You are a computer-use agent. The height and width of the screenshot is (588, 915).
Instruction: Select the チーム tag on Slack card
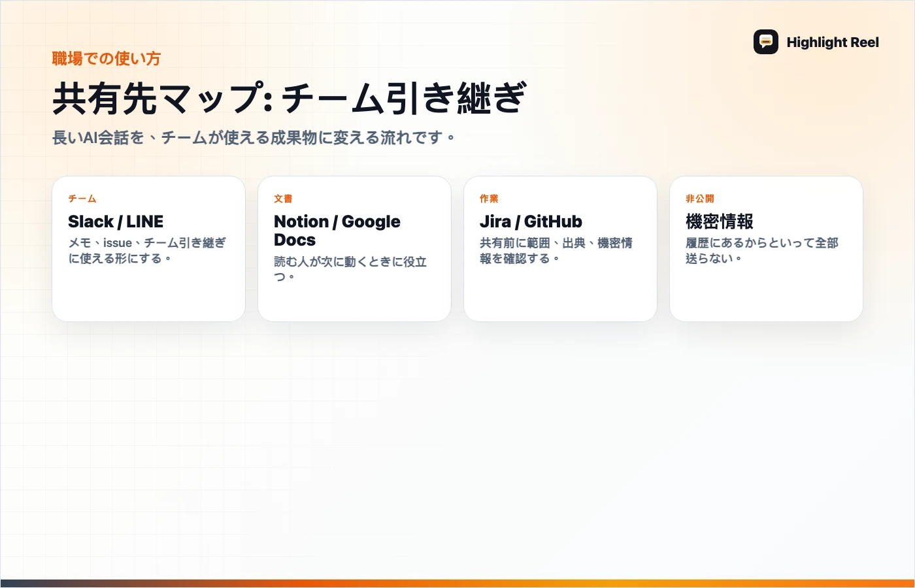tap(82, 199)
